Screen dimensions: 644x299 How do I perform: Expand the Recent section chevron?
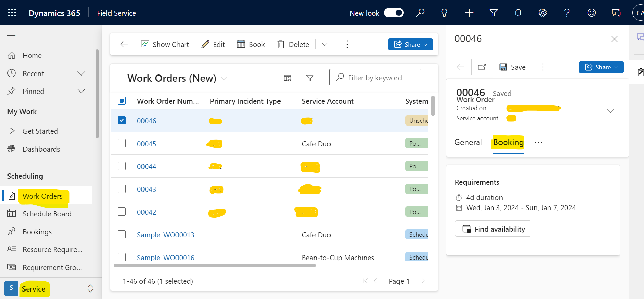(81, 73)
